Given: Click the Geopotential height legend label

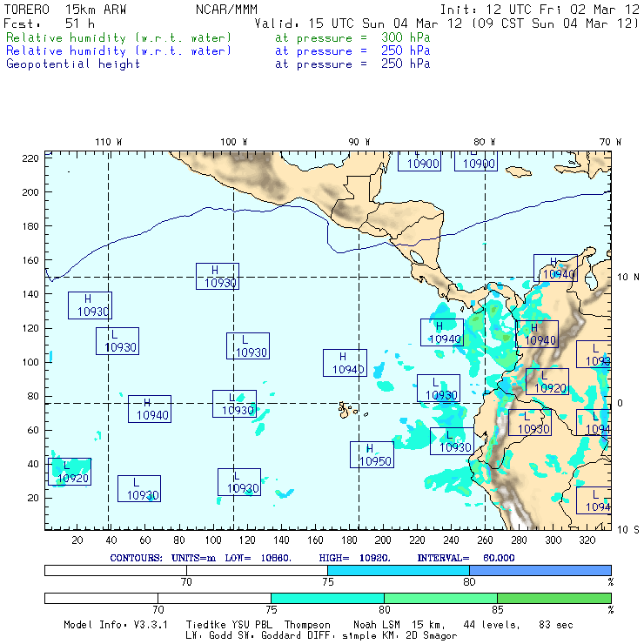Looking at the screenshot, I should [x=73, y=64].
